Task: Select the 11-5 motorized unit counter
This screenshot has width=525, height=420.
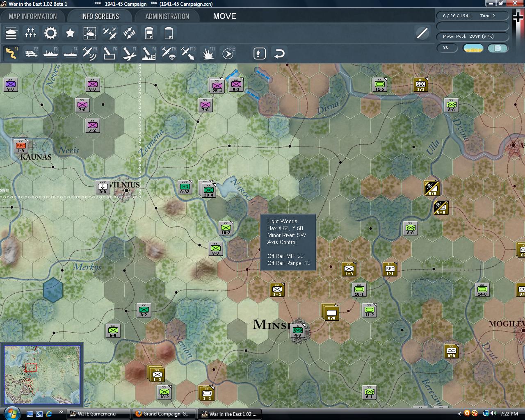Action: point(380,85)
